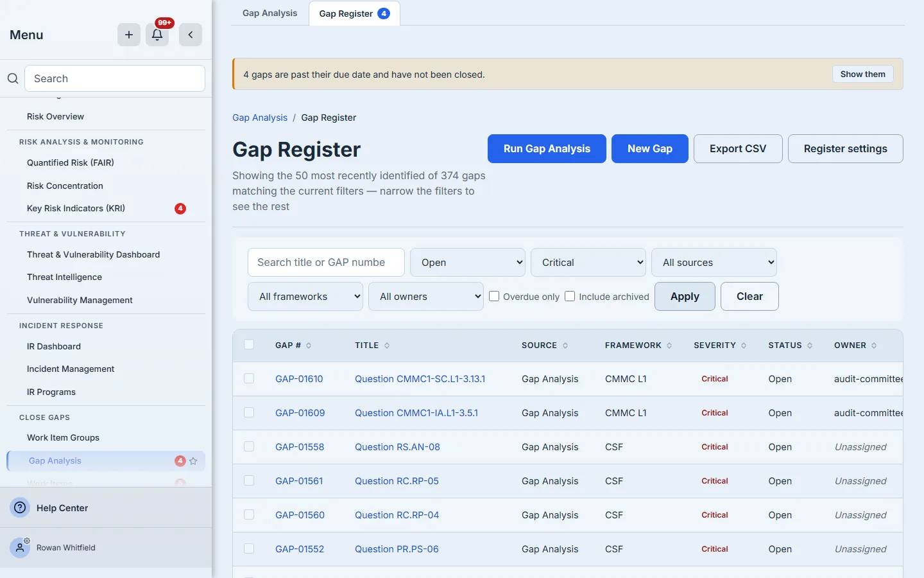
Task: Select the GAP-01558 row checkbox
Action: click(x=249, y=447)
